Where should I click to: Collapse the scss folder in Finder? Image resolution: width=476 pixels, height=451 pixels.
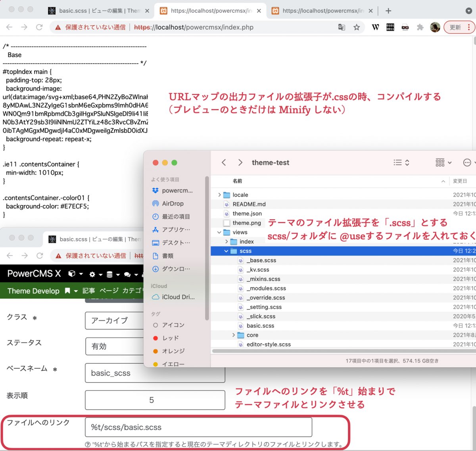coord(226,251)
